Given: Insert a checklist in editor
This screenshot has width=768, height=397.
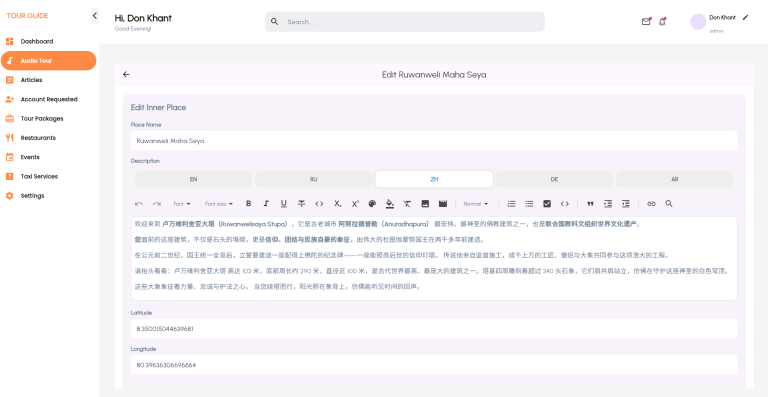Looking at the screenshot, I should coord(547,204).
